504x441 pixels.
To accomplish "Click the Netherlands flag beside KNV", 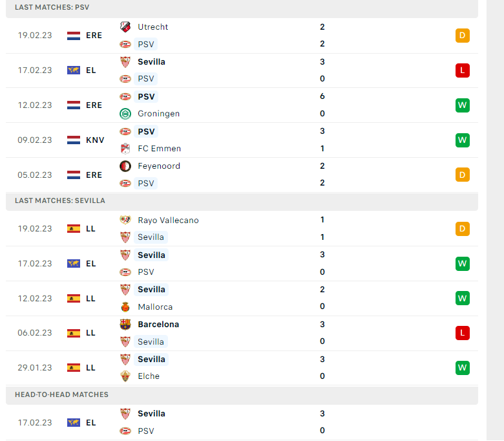I will (74, 140).
